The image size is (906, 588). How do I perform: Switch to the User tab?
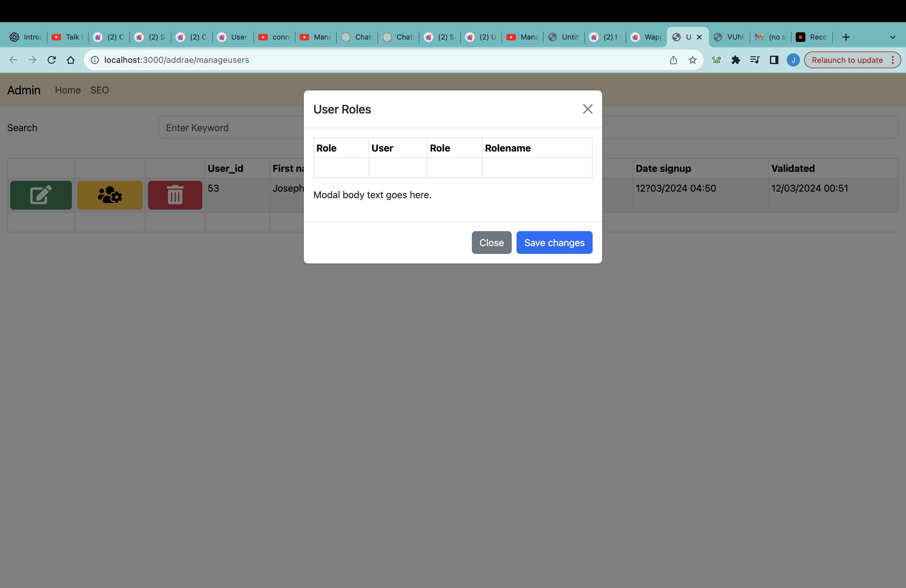pos(232,37)
